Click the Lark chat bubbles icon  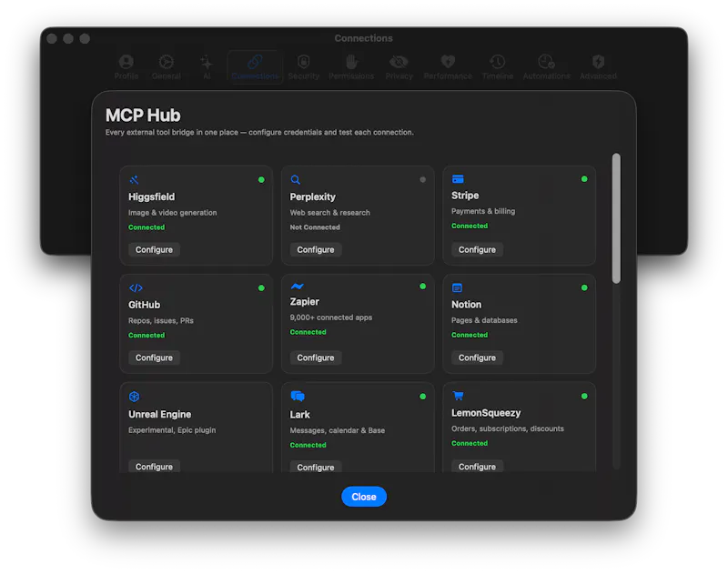(298, 396)
